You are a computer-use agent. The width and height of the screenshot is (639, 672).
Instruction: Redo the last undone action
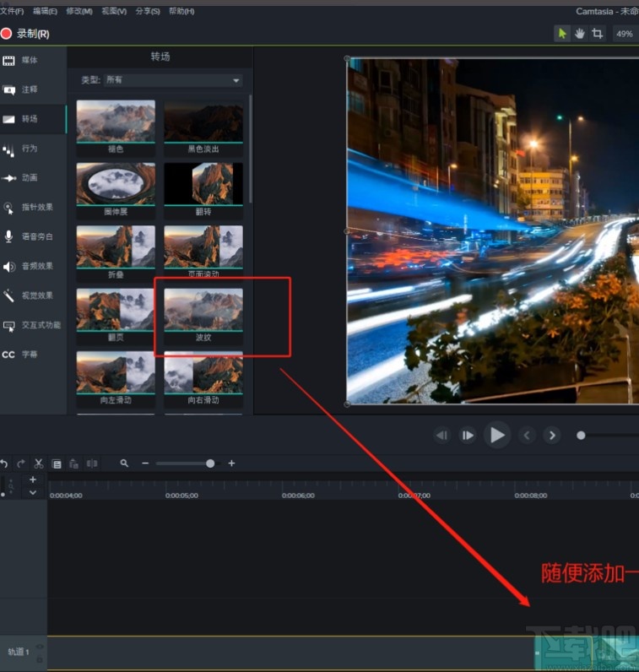tap(20, 463)
